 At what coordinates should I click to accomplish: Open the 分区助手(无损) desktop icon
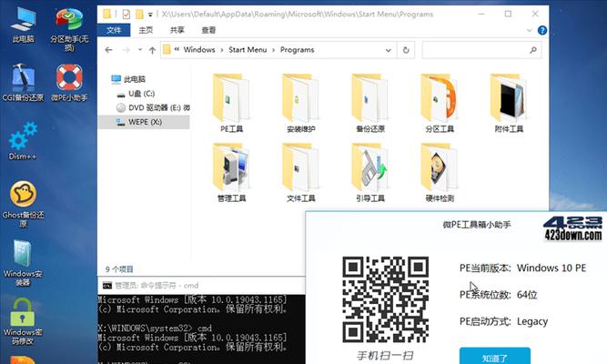click(x=69, y=28)
